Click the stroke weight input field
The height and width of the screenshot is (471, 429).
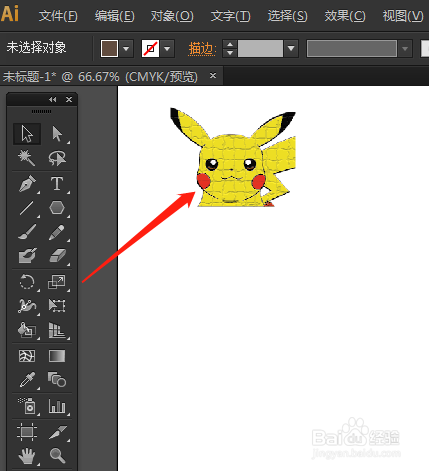[x=260, y=49]
